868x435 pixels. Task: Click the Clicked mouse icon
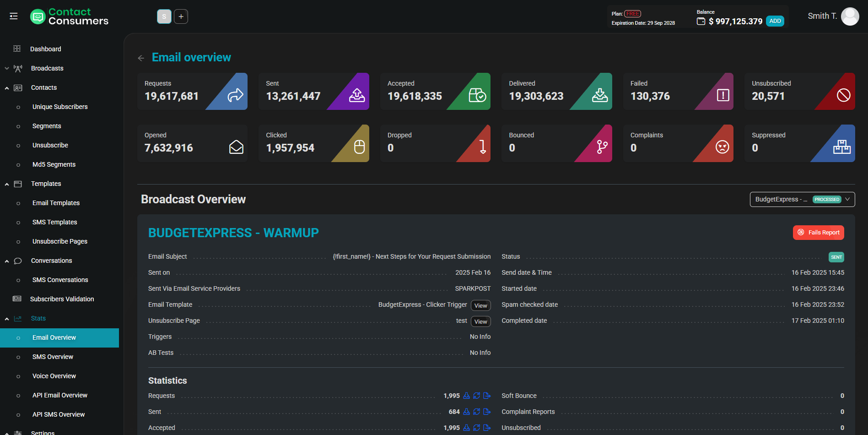point(360,147)
